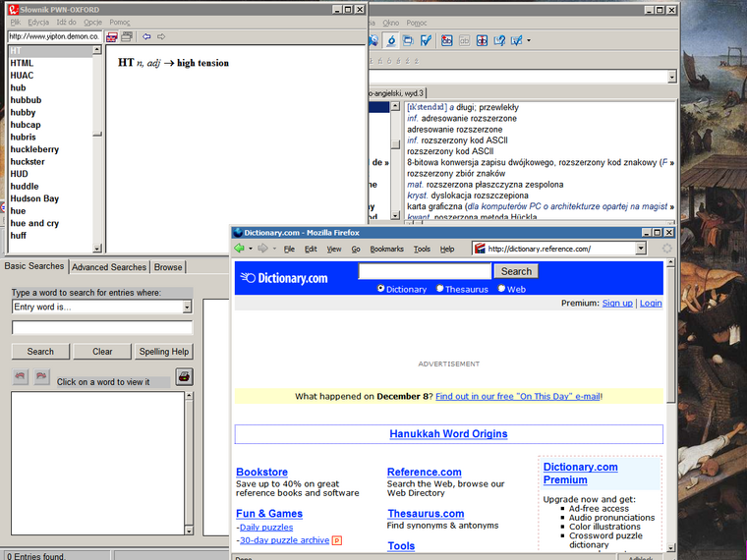Click the options checkmark icon beside the dropdown arrow
Image resolution: width=747 pixels, height=560 pixels.
[516, 40]
